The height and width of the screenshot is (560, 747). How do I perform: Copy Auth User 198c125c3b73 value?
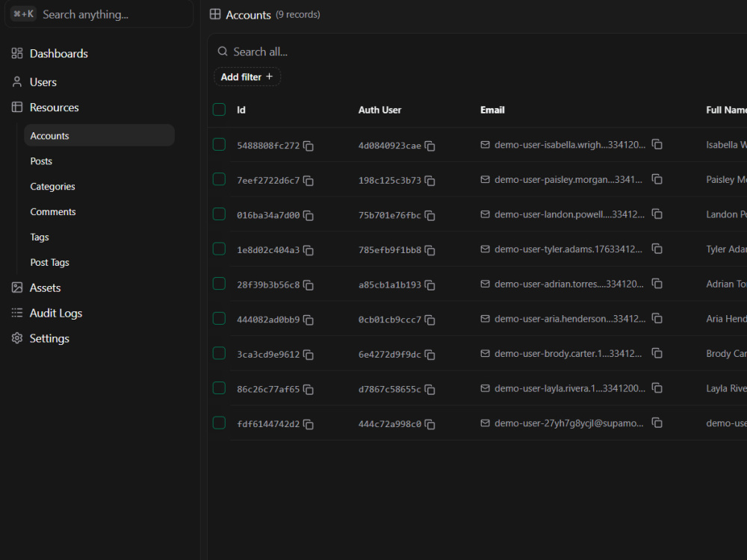point(430,181)
